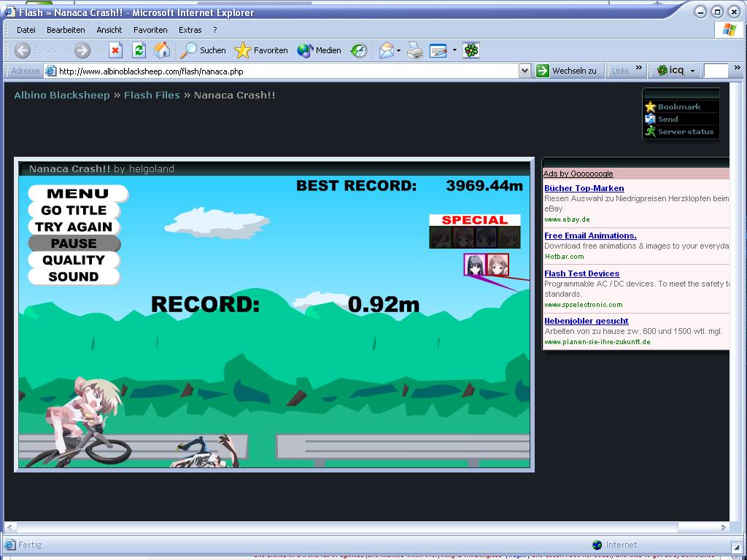Click the dark-haired girl portrait thumbnail
This screenshot has height=560, width=747.
pyautogui.click(x=475, y=265)
